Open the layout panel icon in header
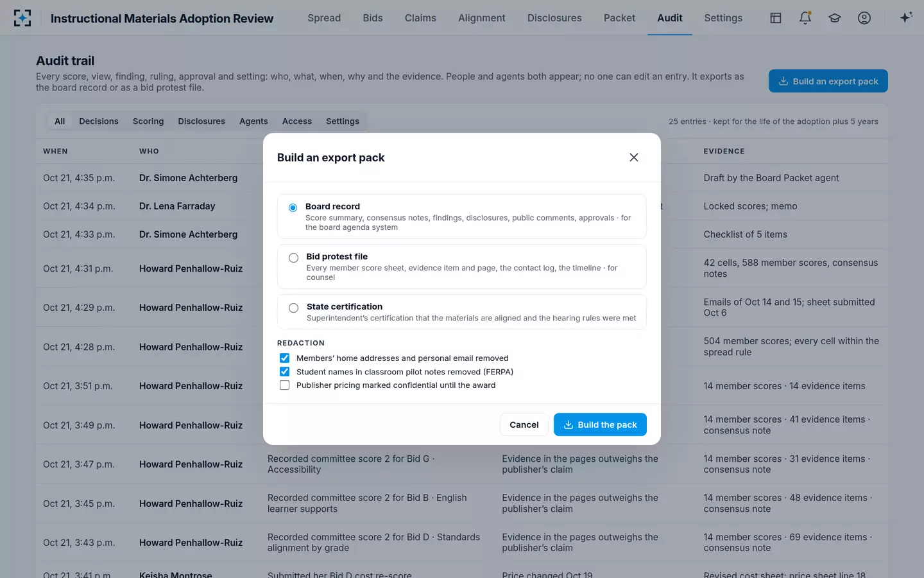 click(x=776, y=18)
